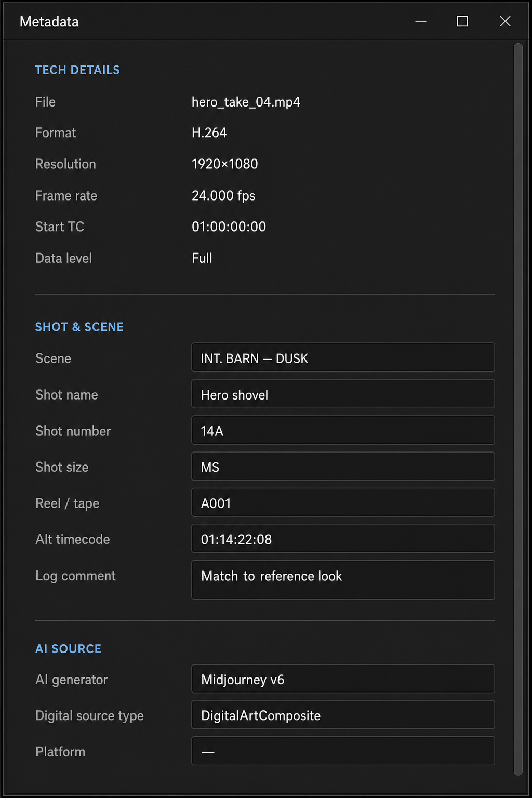Edit the Shot number field 14A

343,430
